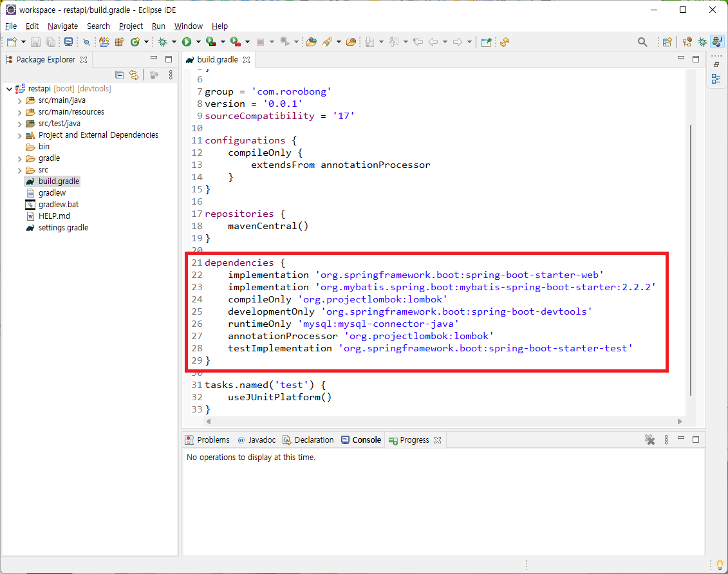The width and height of the screenshot is (728, 574).
Task: Open the Navigate menu
Action: tap(62, 26)
